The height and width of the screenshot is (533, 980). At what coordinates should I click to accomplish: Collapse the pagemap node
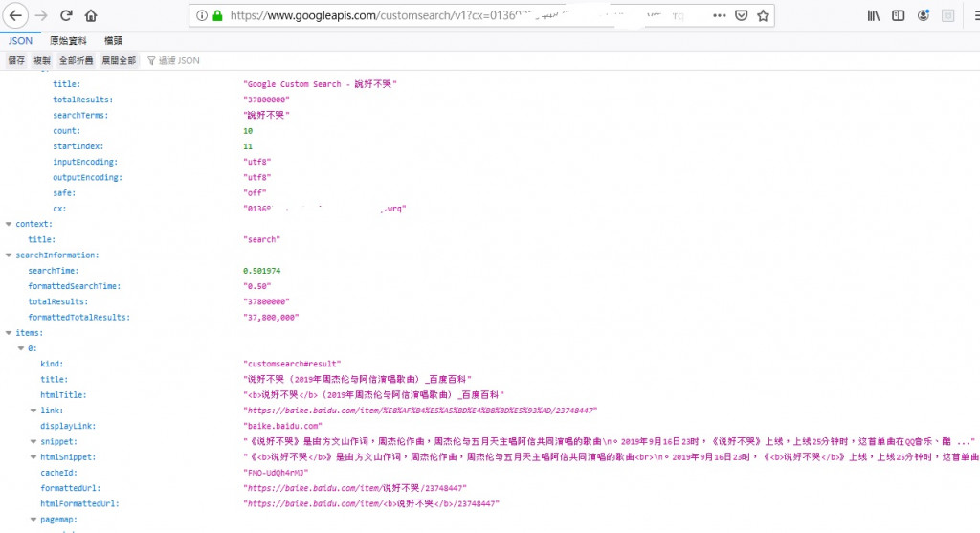coord(33,520)
